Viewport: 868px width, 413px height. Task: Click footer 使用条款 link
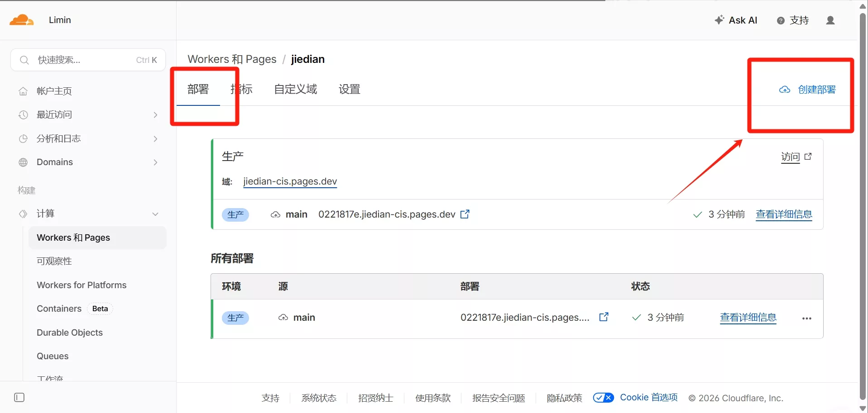[x=433, y=398]
